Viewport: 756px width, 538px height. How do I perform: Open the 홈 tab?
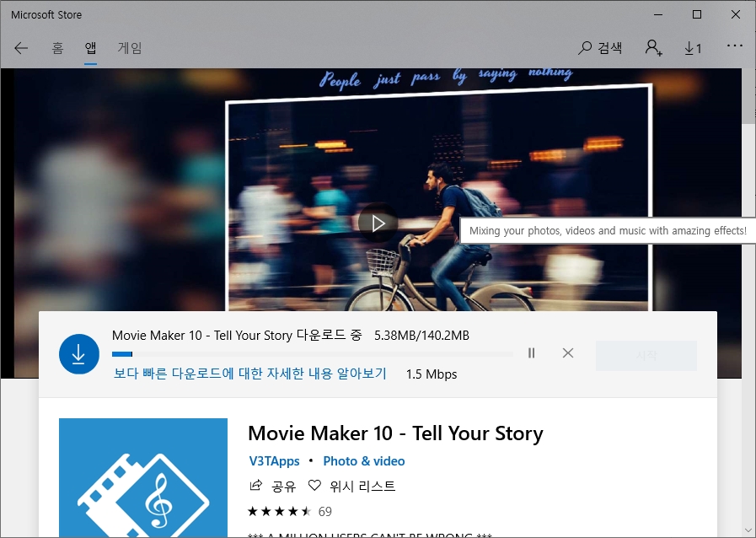tap(58, 48)
